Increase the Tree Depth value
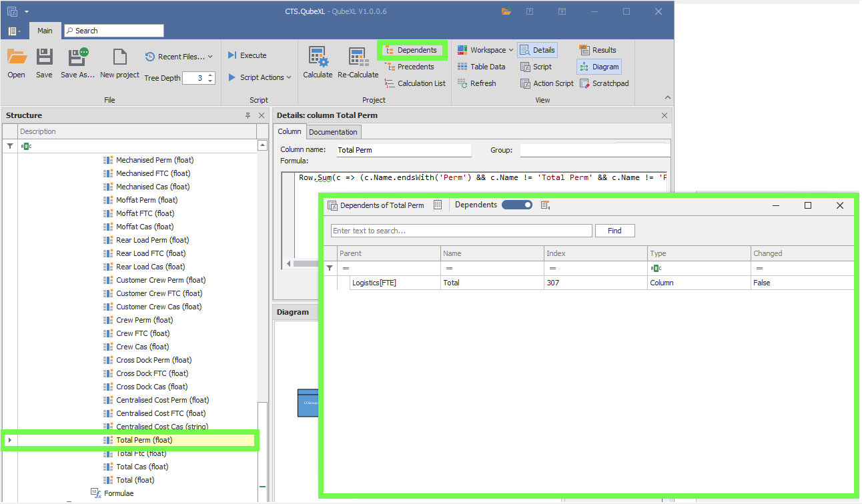This screenshot has height=504, width=862. click(211, 75)
